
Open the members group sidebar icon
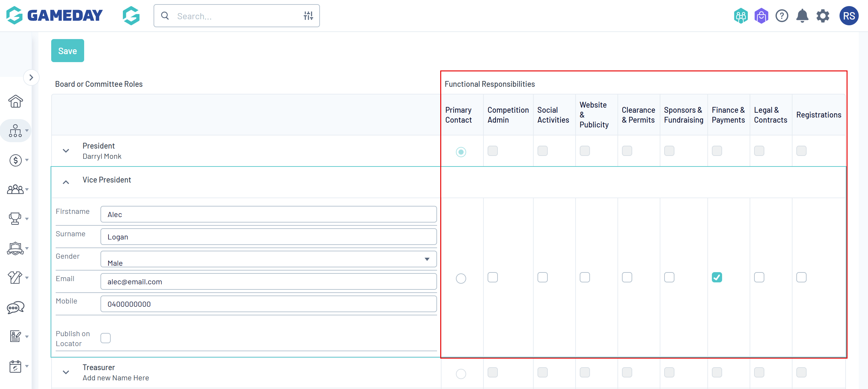pyautogui.click(x=15, y=190)
